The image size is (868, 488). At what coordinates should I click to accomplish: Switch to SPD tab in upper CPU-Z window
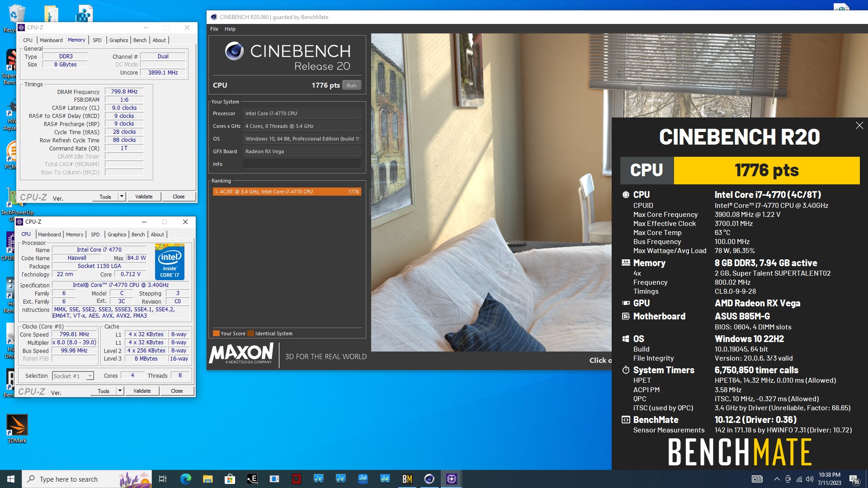(x=97, y=40)
